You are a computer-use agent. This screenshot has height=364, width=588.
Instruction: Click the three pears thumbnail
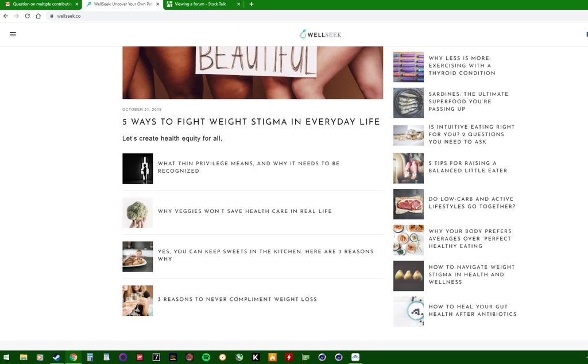[408, 276]
